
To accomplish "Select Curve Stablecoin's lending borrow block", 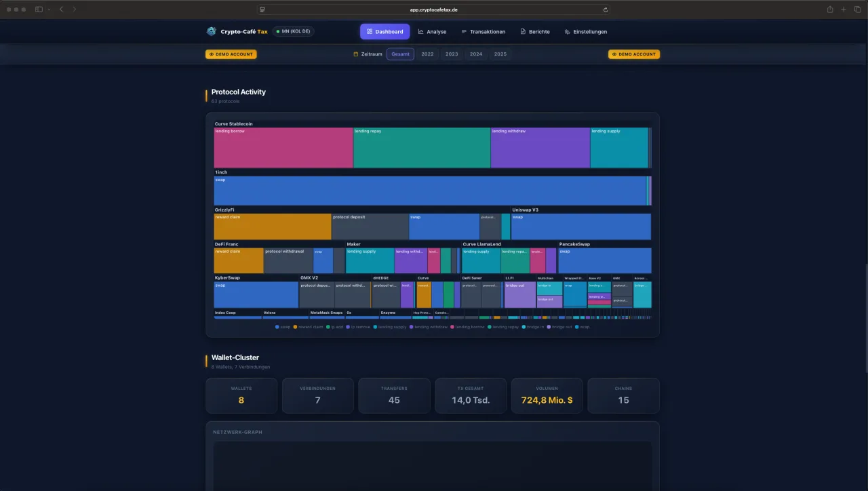I will pos(283,148).
